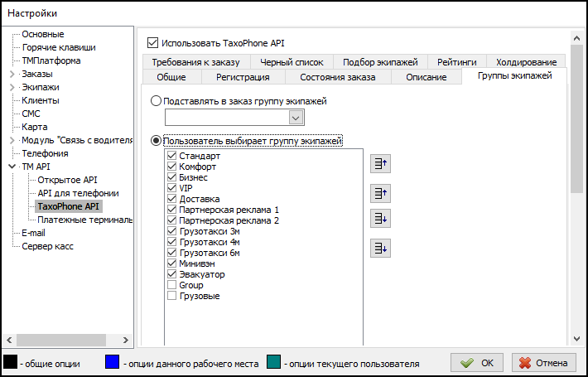The width and height of the screenshot is (588, 377).
Task: Click the topmost move-up arrow button
Action: point(381,164)
